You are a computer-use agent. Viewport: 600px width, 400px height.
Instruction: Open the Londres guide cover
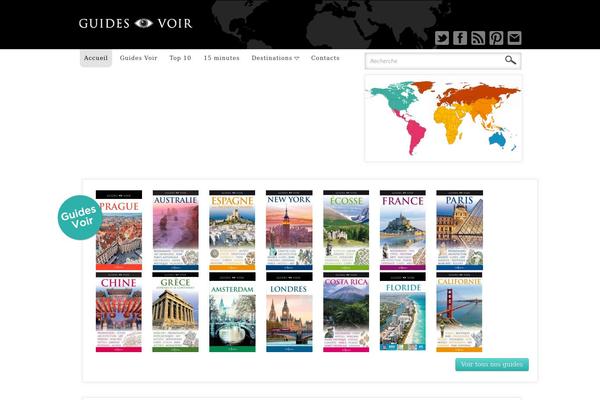coord(289,312)
